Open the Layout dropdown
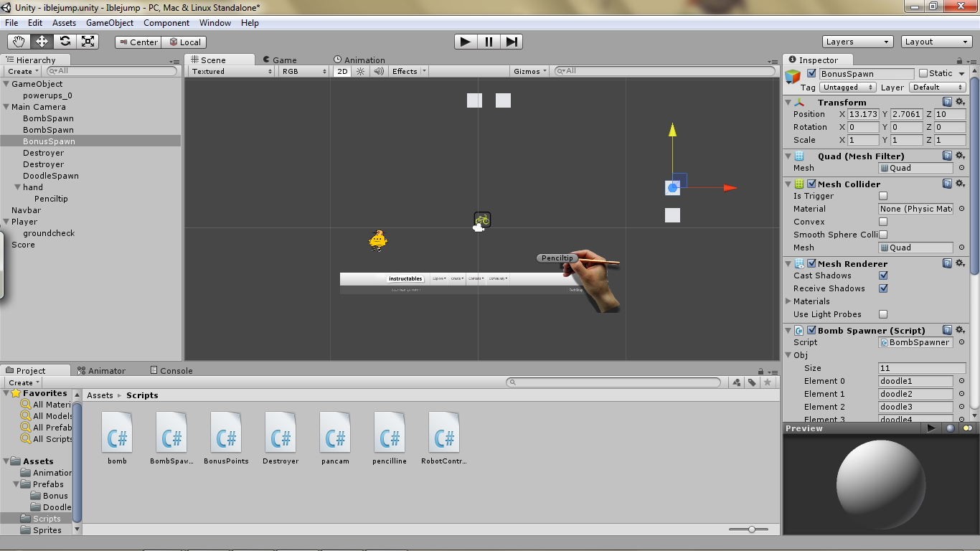This screenshot has width=980, height=551. [936, 42]
